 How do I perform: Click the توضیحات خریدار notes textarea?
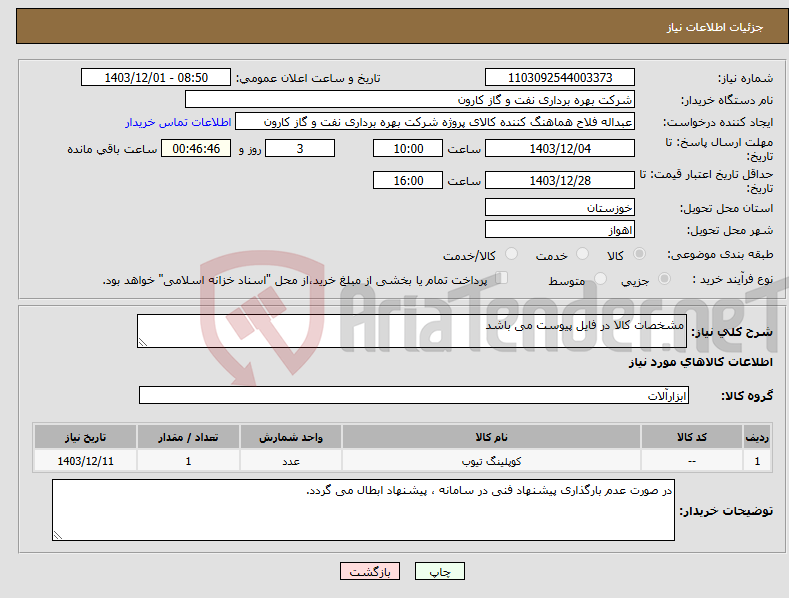tap(363, 510)
